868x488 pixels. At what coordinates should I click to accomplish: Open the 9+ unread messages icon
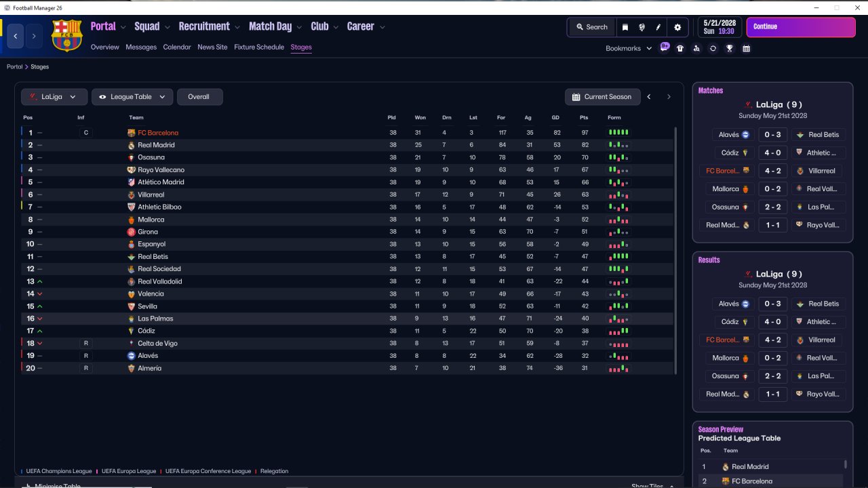(x=665, y=47)
